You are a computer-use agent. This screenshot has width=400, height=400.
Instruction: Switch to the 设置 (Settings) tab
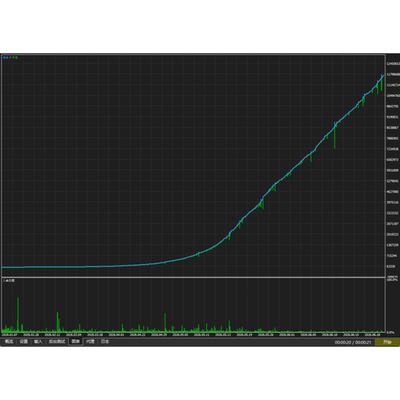click(23, 341)
